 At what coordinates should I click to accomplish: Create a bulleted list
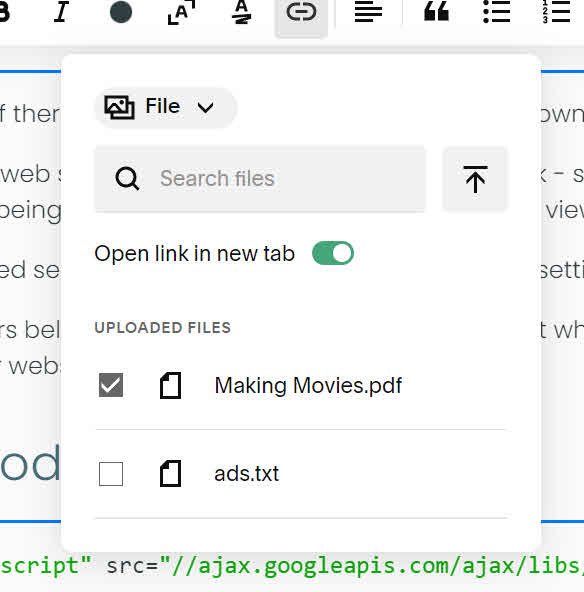[497, 12]
